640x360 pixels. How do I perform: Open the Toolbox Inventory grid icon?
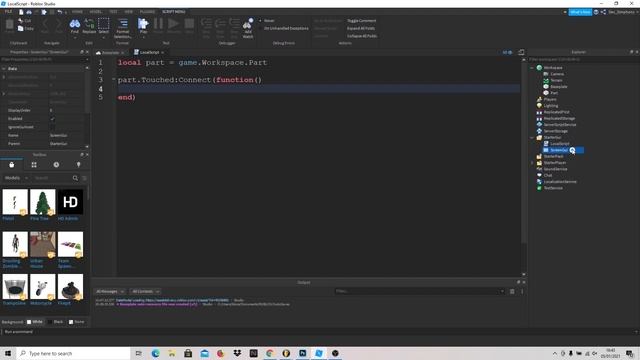click(x=34, y=164)
